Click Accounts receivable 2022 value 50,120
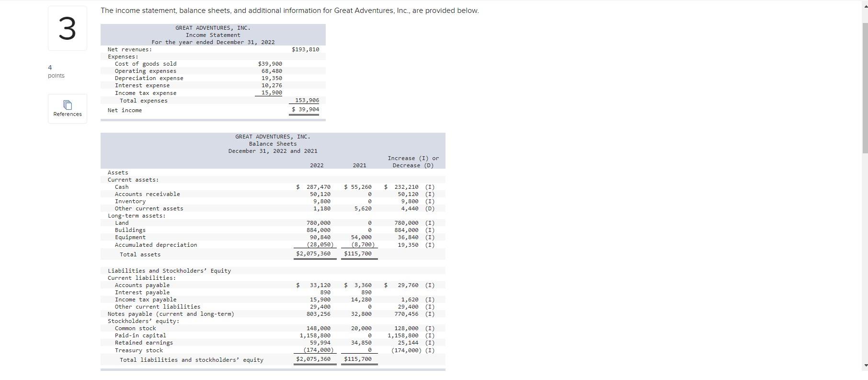The height and width of the screenshot is (380, 868). tap(320, 194)
